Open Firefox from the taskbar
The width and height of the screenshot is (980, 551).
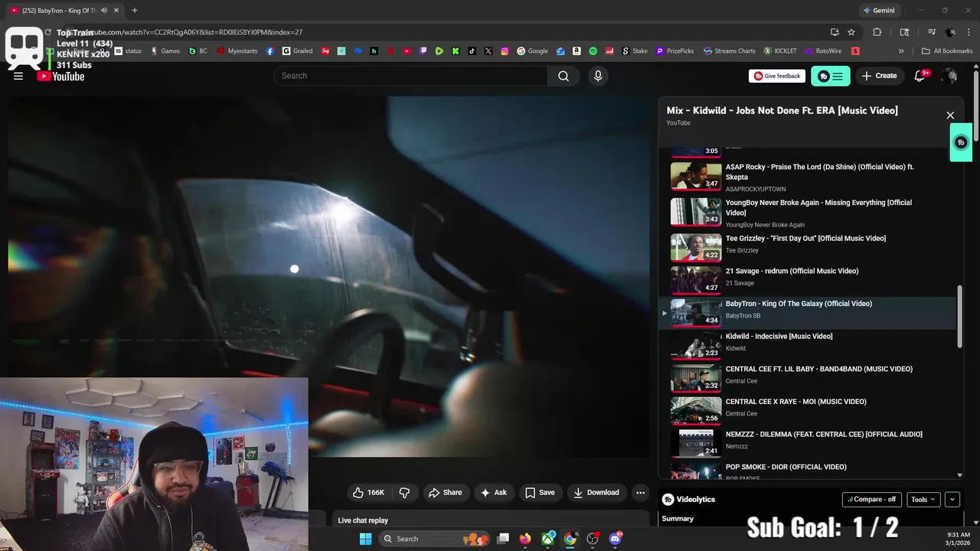coord(524,539)
